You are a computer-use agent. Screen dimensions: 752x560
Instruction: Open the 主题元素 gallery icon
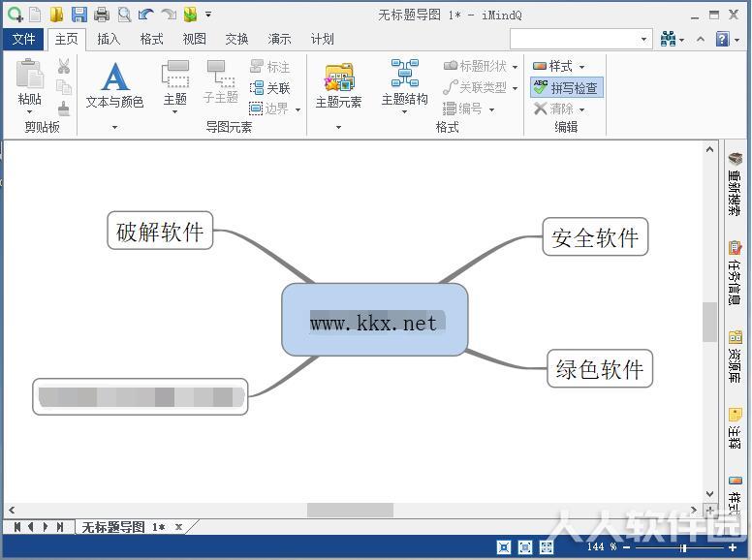pyautogui.click(x=339, y=77)
